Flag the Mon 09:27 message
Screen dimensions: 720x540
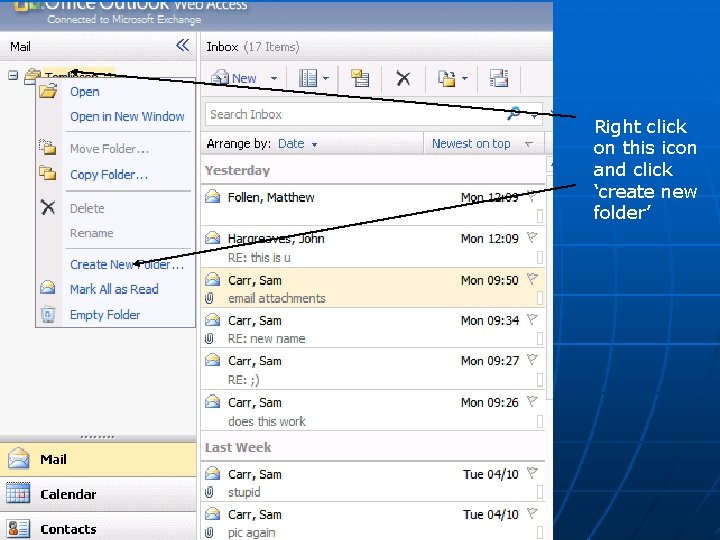coord(532,360)
